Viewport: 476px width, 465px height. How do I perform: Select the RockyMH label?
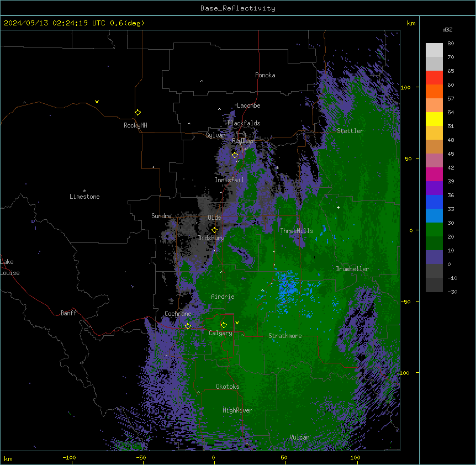point(135,125)
